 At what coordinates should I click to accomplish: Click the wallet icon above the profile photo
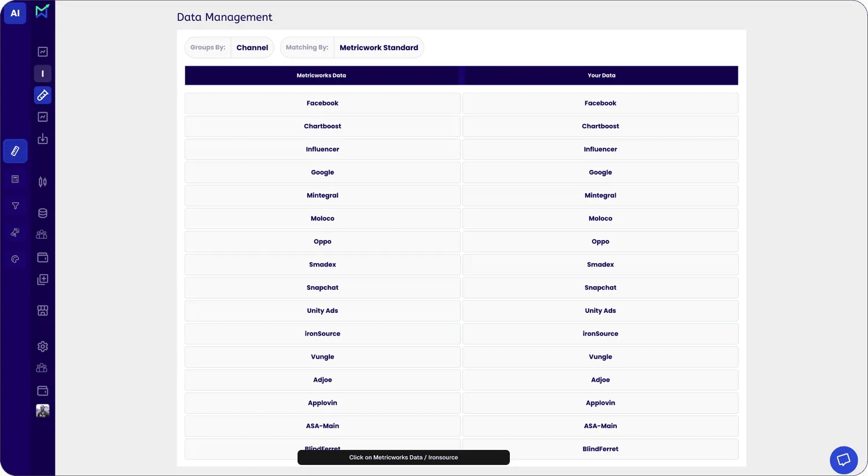tap(43, 391)
